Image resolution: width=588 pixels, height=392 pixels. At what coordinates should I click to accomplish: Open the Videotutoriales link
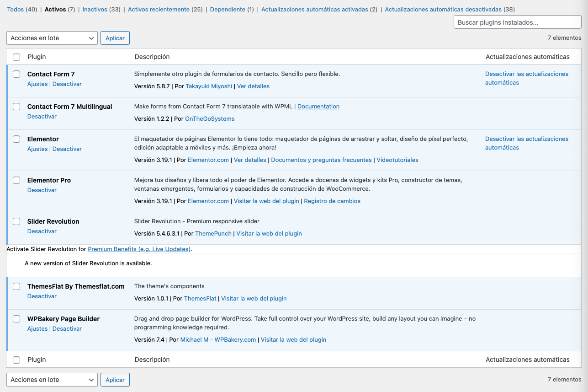tap(397, 160)
